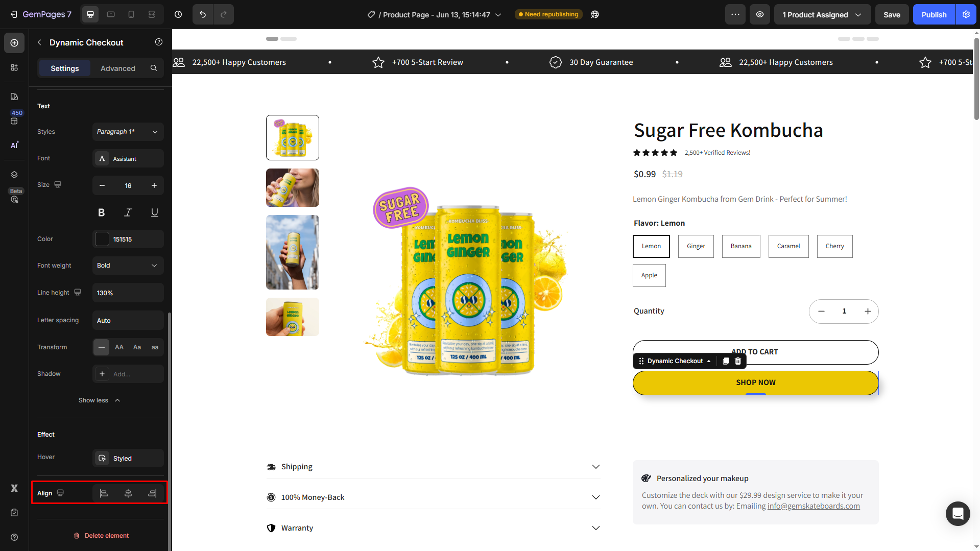The height and width of the screenshot is (551, 980).
Task: Select uppercase AA transform option
Action: pyautogui.click(x=119, y=347)
